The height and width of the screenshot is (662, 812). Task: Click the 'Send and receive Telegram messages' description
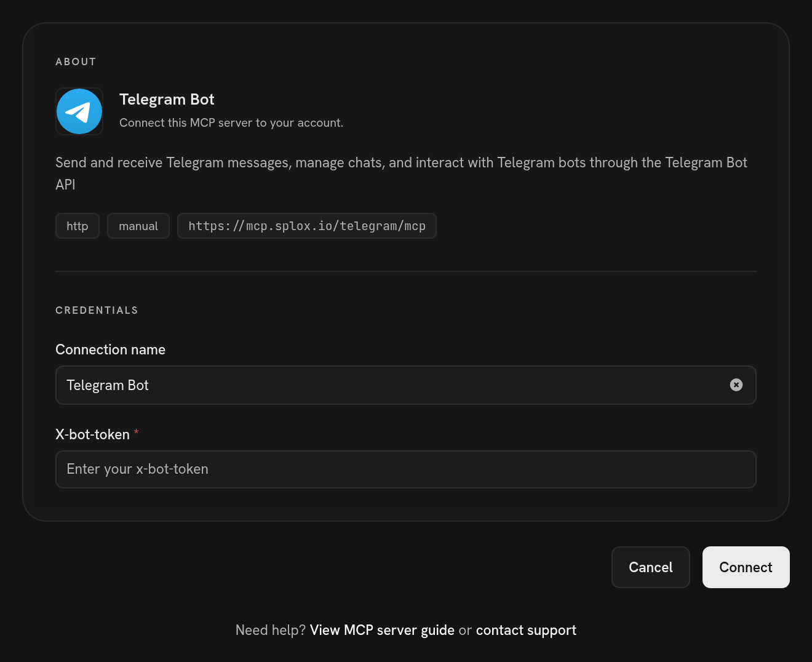[401, 173]
